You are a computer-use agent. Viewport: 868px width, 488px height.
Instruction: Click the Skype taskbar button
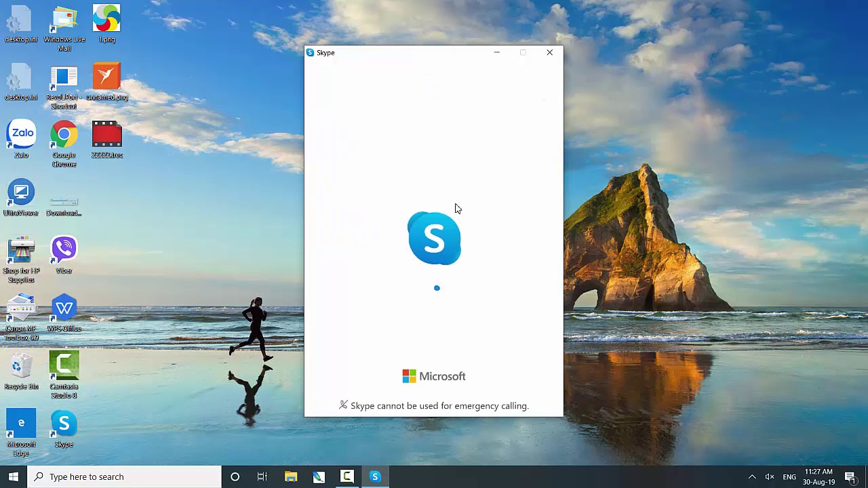(x=375, y=476)
